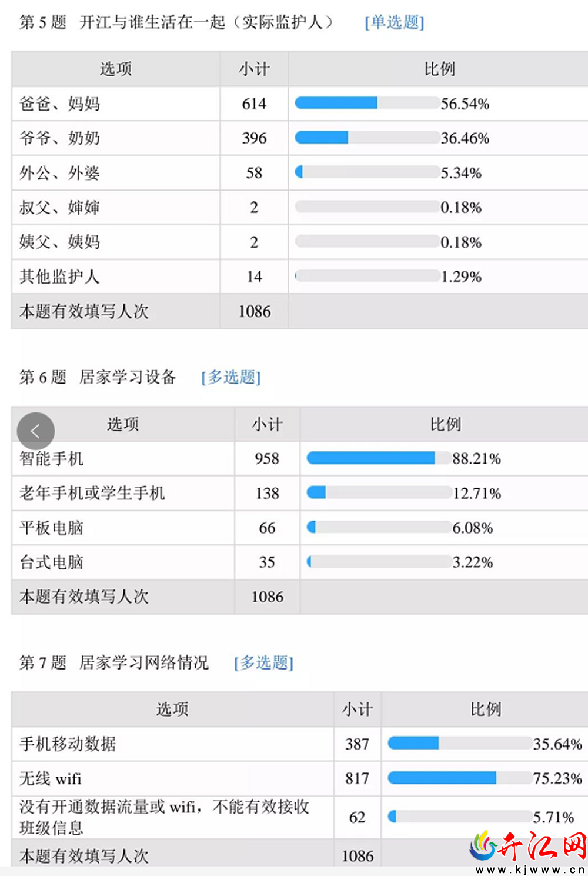Click the 无线 wifi 75.23% bar
The image size is (588, 876).
click(460, 778)
